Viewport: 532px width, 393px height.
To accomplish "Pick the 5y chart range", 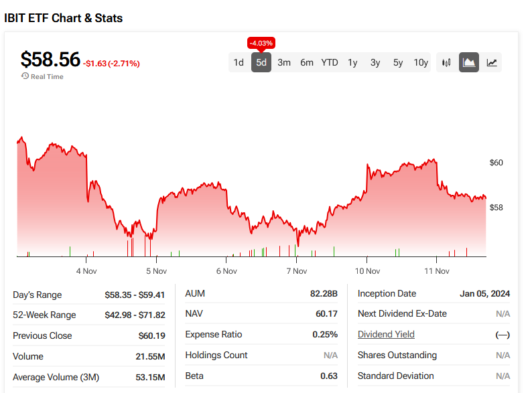I will [x=398, y=62].
